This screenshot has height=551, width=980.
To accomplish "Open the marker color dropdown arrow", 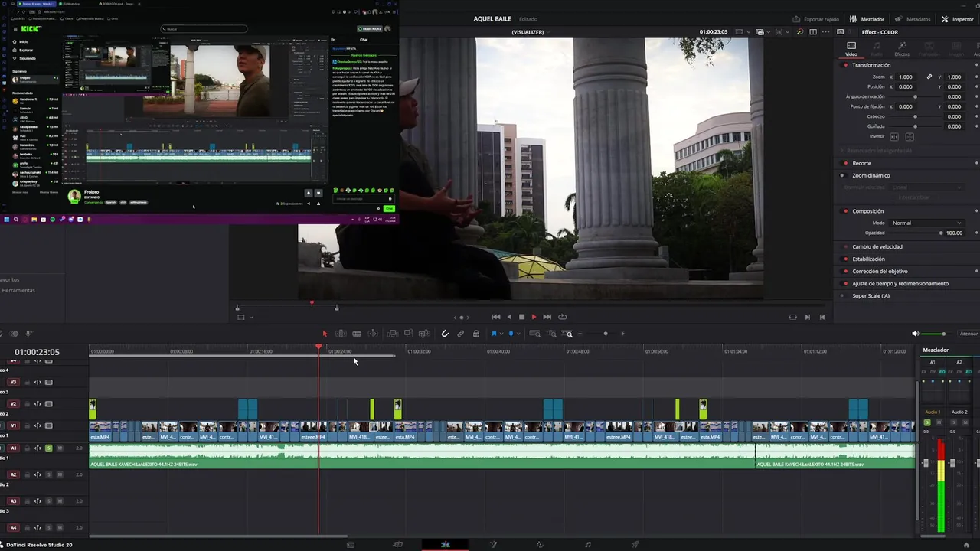I will tap(518, 334).
